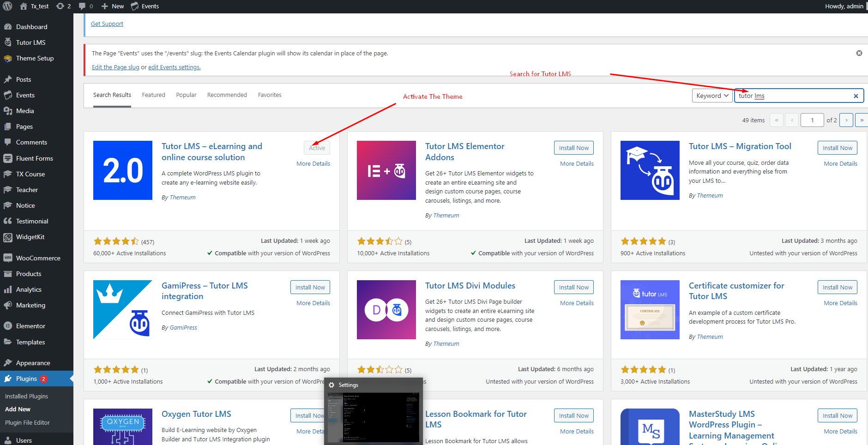This screenshot has width=868, height=445.
Task: Open Installed Plugins submenu item
Action: coord(26,396)
